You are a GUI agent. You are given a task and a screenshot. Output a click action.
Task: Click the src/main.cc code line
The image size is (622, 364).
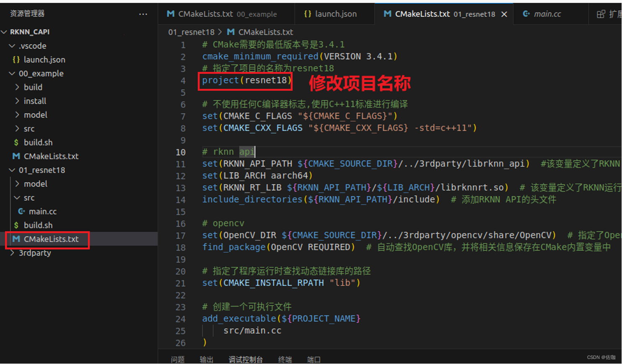tap(252, 331)
